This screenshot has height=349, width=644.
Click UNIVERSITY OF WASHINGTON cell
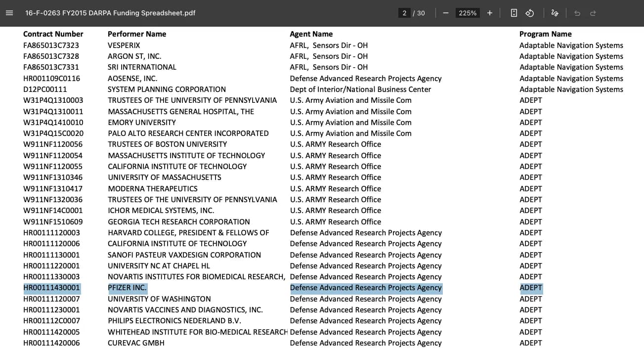pos(160,299)
